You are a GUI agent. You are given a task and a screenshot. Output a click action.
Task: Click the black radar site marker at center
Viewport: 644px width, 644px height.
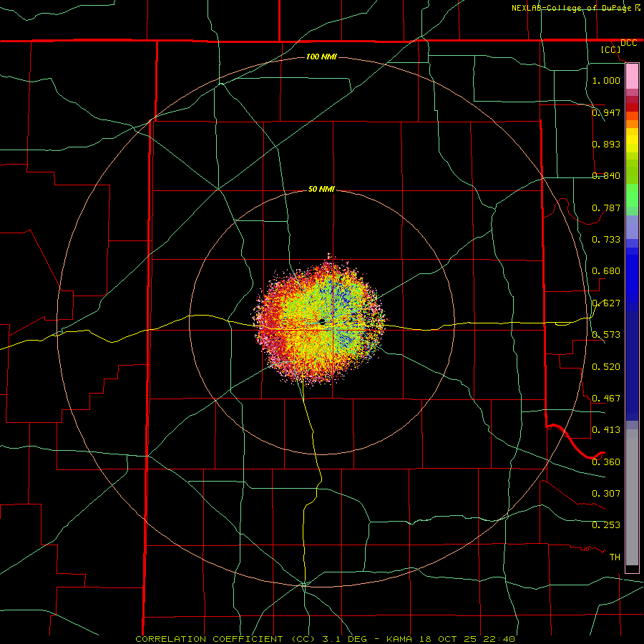tap(323, 321)
